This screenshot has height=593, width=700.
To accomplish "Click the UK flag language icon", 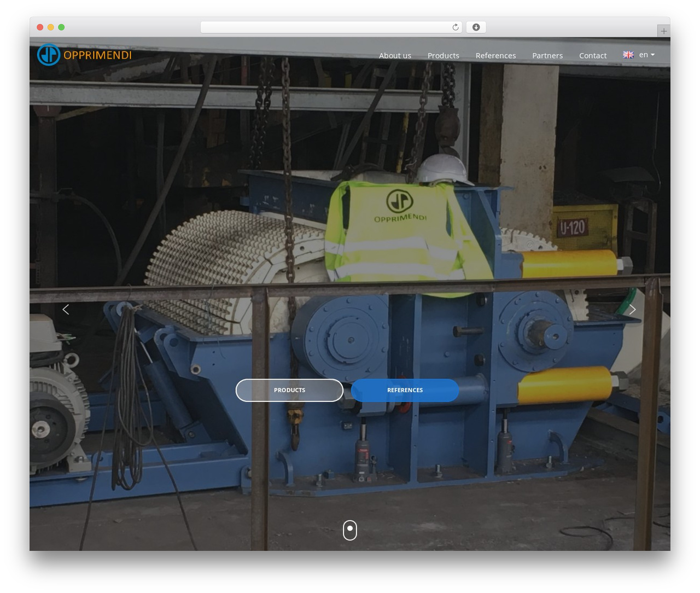I will click(628, 55).
